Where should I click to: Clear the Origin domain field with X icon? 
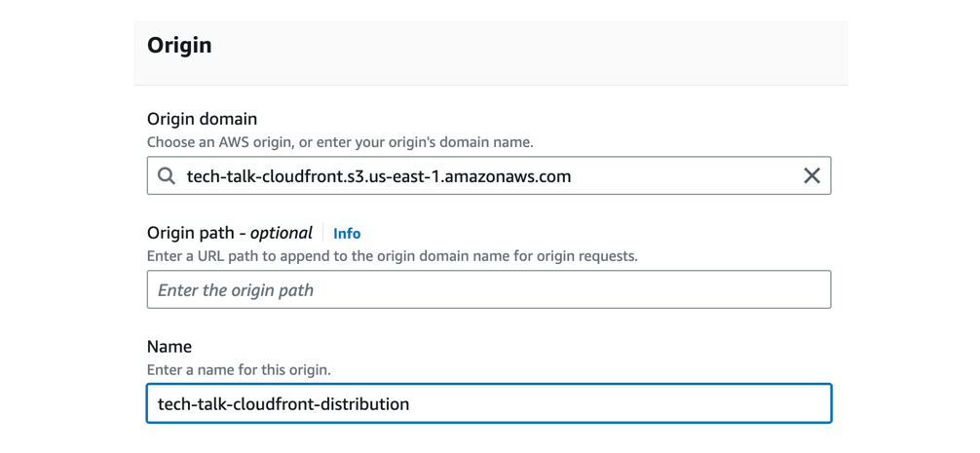[811, 176]
